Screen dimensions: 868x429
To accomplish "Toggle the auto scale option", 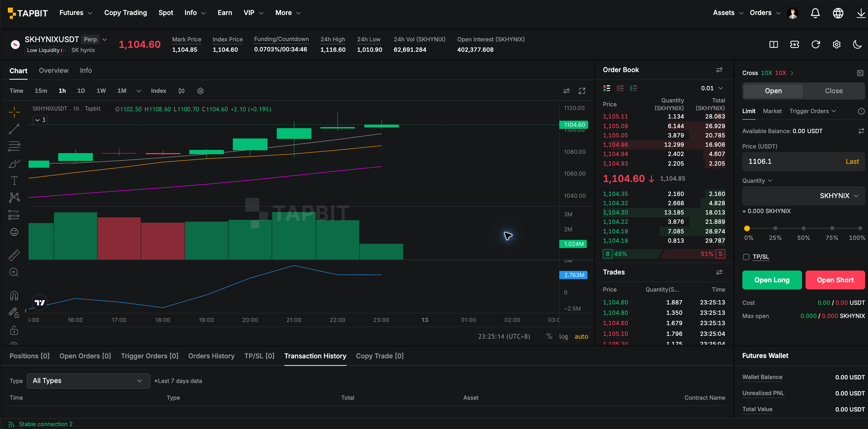I will (x=581, y=337).
